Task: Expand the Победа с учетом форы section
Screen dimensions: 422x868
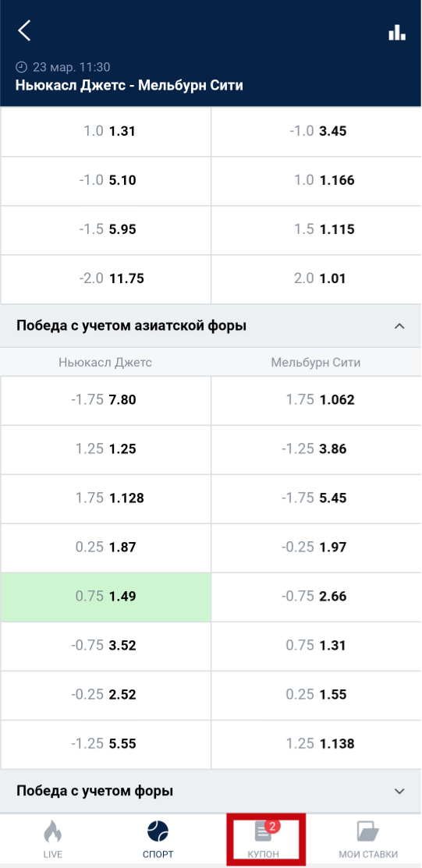Action: (x=399, y=791)
